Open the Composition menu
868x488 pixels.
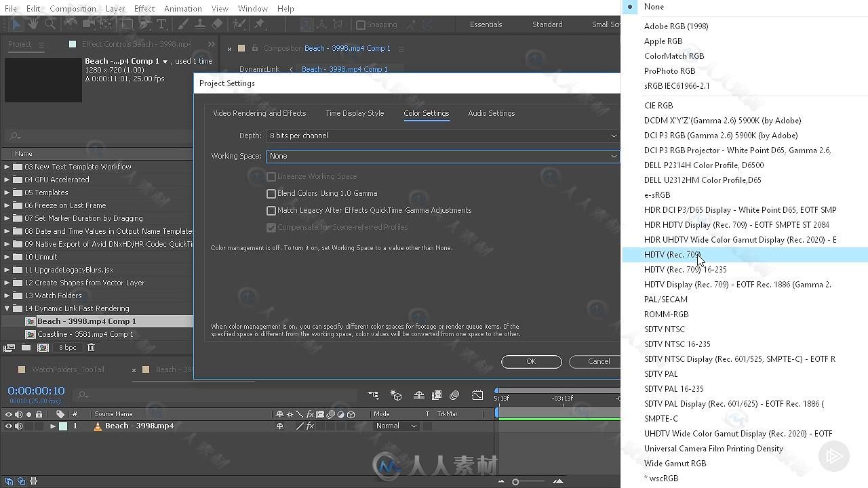pyautogui.click(x=73, y=9)
